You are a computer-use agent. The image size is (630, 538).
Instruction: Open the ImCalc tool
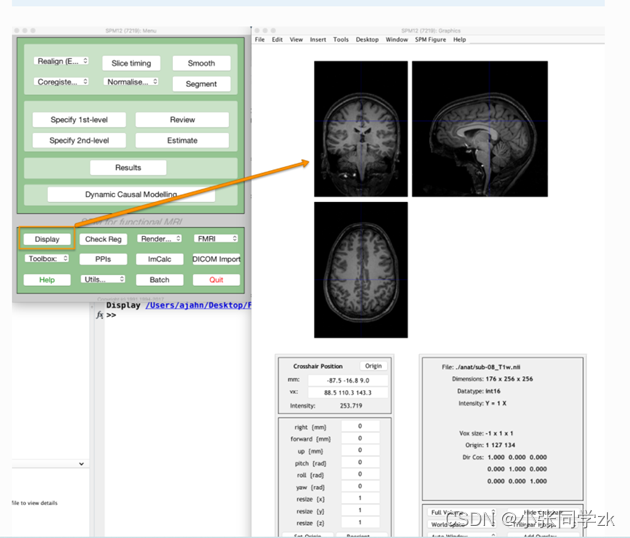point(160,259)
